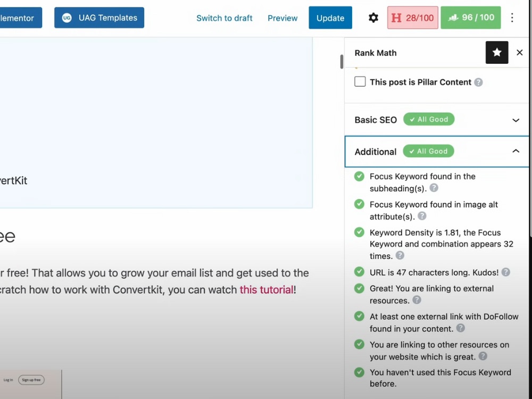Open help for DoFollow external link
The image size is (532, 399).
[460, 328]
